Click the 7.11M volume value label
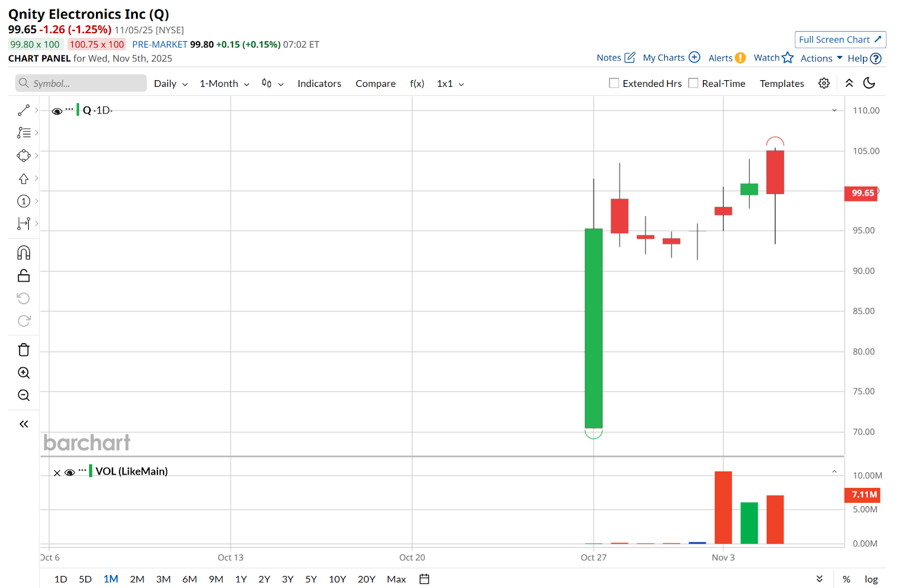Screen dimensions: 903x588 pyautogui.click(x=863, y=495)
